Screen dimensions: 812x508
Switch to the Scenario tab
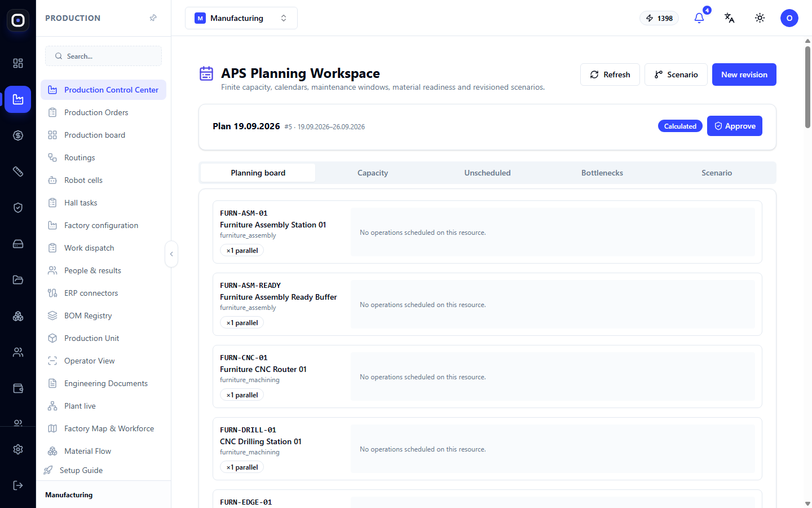pyautogui.click(x=717, y=173)
